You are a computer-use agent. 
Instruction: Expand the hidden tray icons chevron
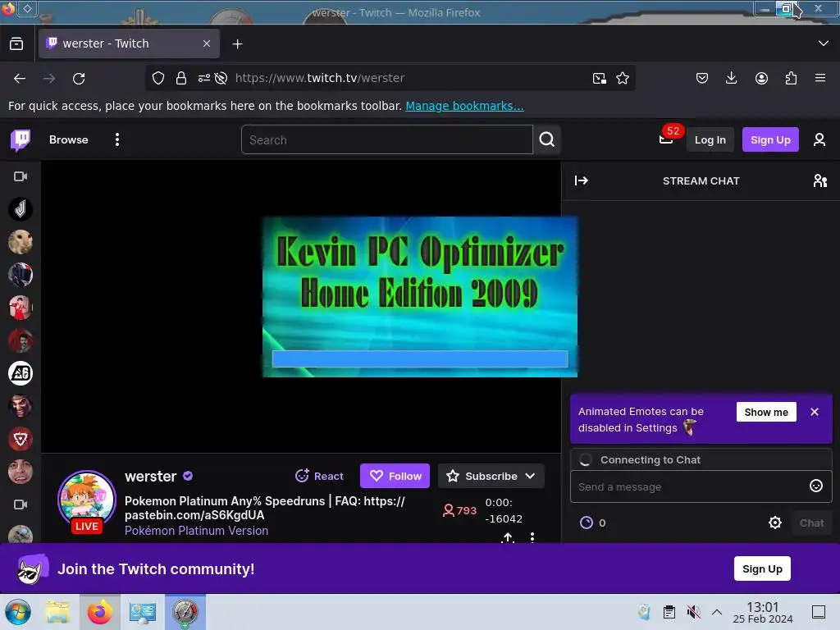click(x=717, y=612)
